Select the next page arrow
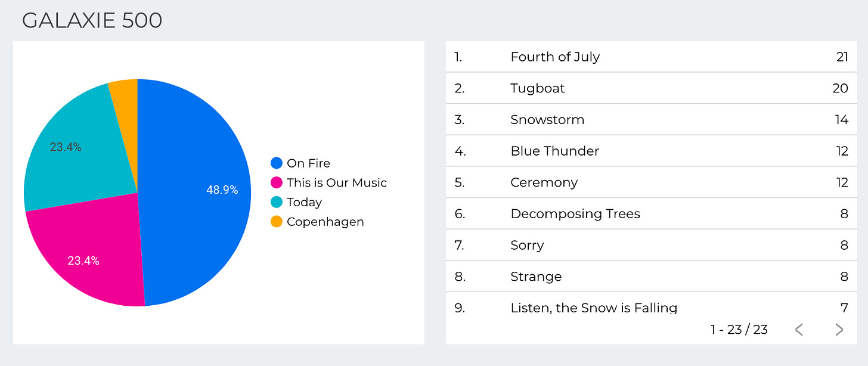The width and height of the screenshot is (868, 366). (x=839, y=329)
